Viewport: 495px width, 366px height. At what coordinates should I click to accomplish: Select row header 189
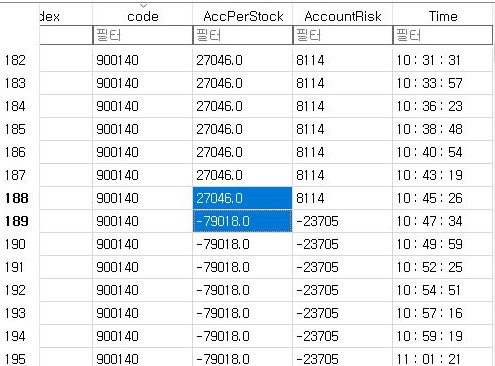pyautogui.click(x=19, y=221)
